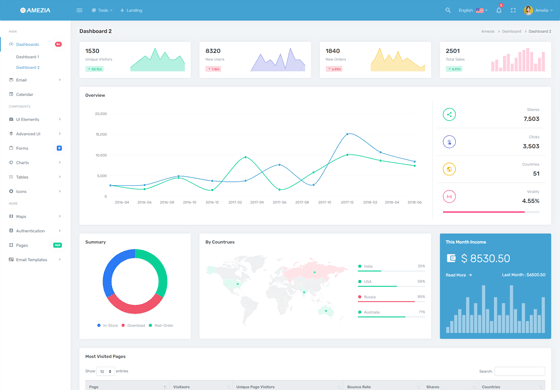Sort table by Unique Page Visitors column
This screenshot has height=390, width=560.
pos(288,386)
